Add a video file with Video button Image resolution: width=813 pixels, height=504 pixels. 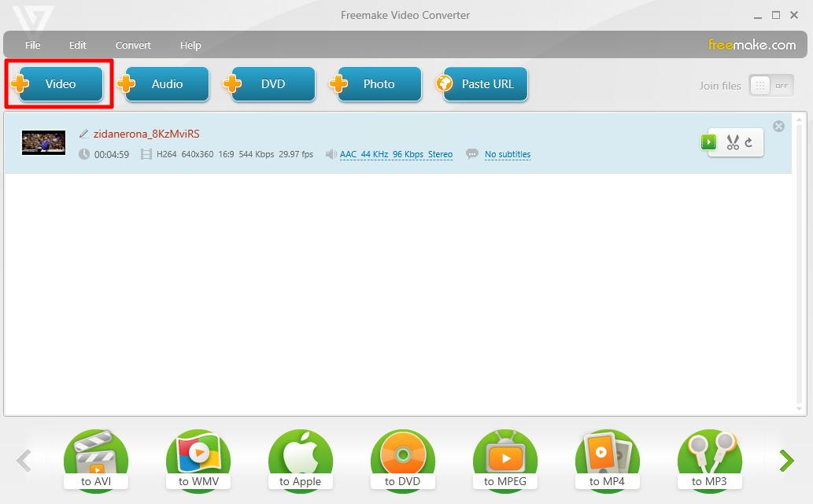58,84
